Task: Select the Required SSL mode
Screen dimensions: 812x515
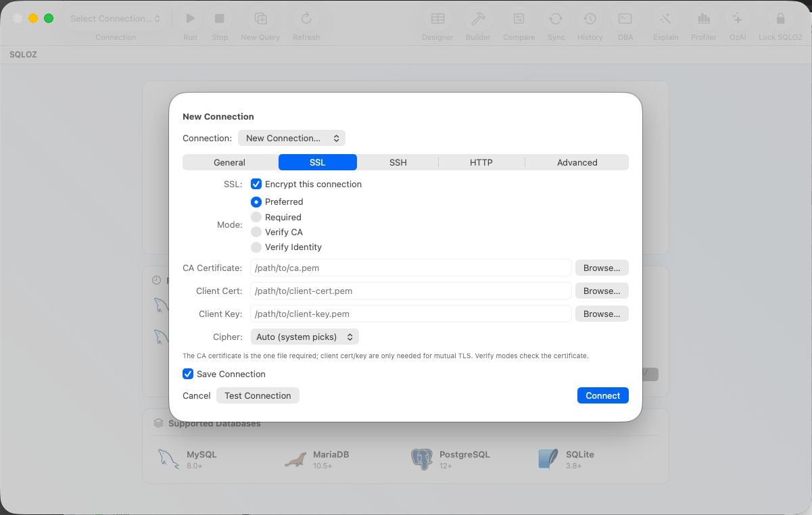Action: (256, 217)
